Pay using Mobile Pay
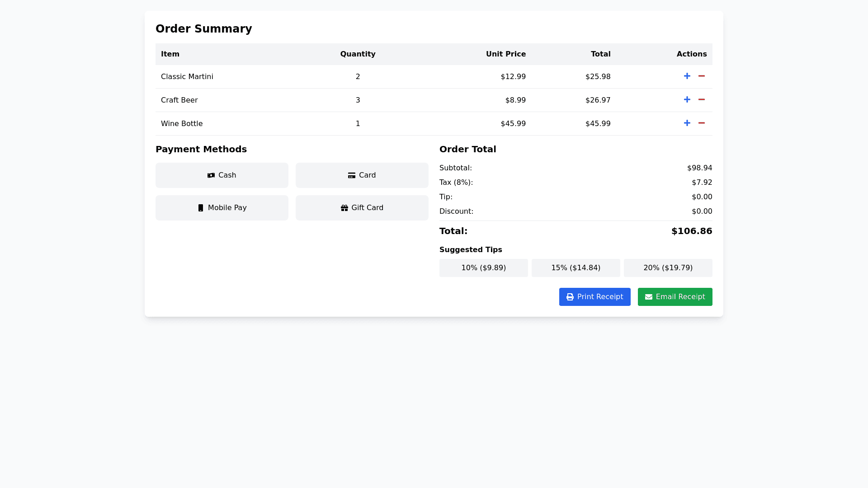This screenshot has height=488, width=868. click(222, 208)
